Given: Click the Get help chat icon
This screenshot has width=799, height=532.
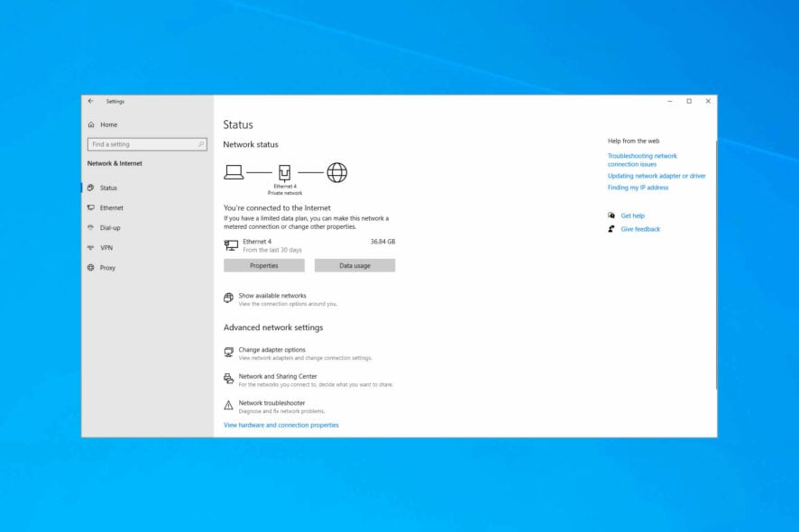Looking at the screenshot, I should [611, 216].
